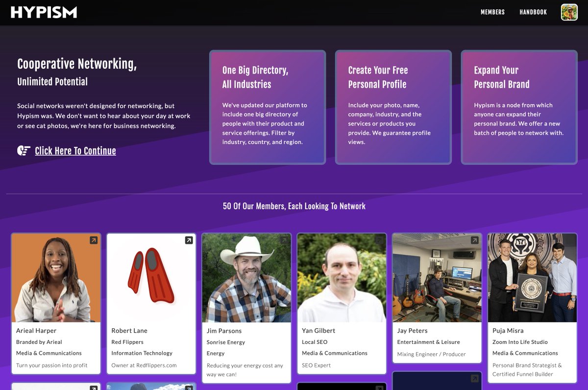
Task: Click the Cooperative Networking, heading
Action: (x=77, y=64)
